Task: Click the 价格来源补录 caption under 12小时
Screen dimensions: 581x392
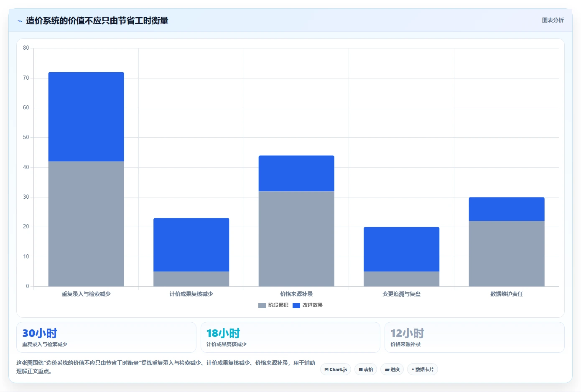Action: (405, 344)
